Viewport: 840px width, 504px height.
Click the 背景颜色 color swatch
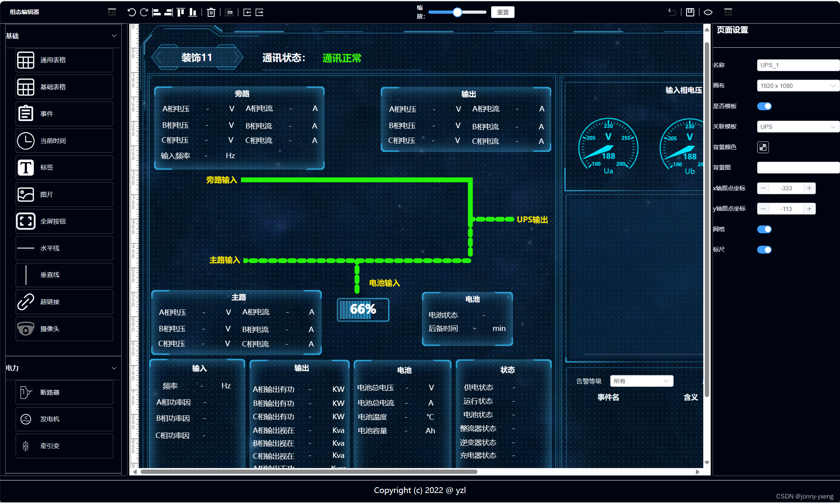(763, 147)
